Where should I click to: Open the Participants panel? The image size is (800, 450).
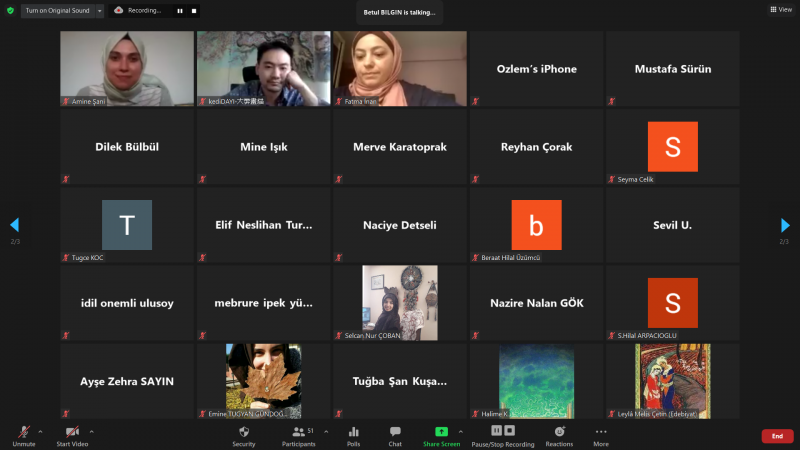tap(299, 436)
